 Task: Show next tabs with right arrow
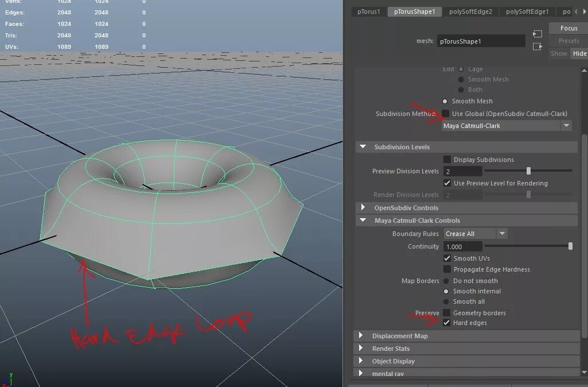click(584, 11)
